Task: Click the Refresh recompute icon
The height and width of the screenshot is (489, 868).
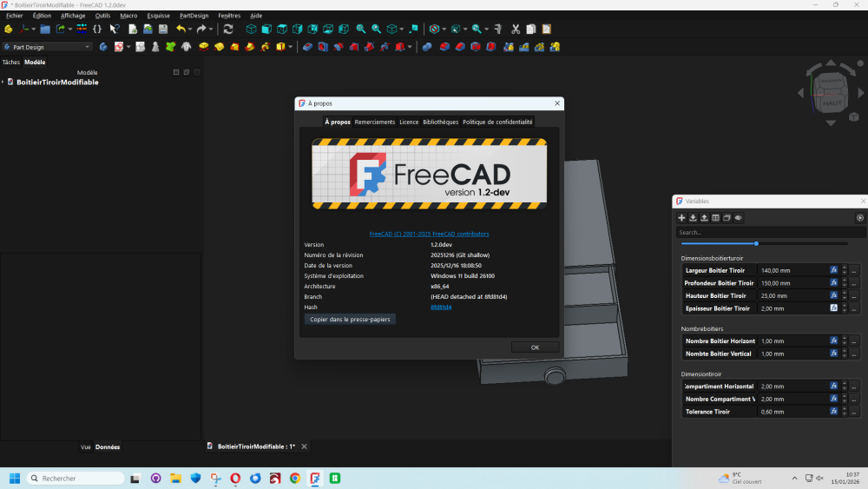Action: pos(228,29)
